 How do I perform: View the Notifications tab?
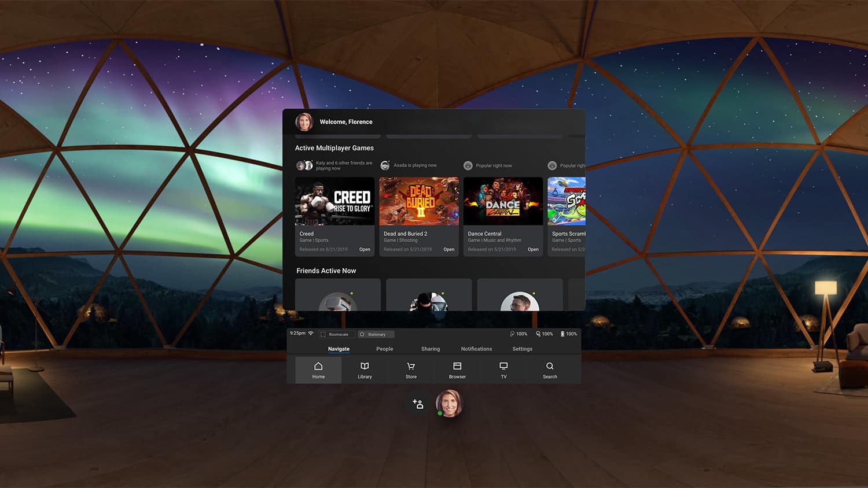[476, 349]
